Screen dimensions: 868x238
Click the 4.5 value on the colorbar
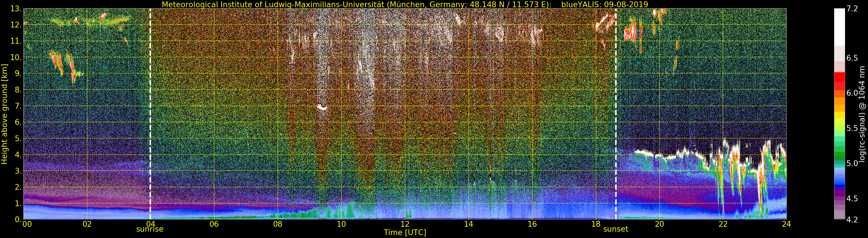[x=852, y=199]
